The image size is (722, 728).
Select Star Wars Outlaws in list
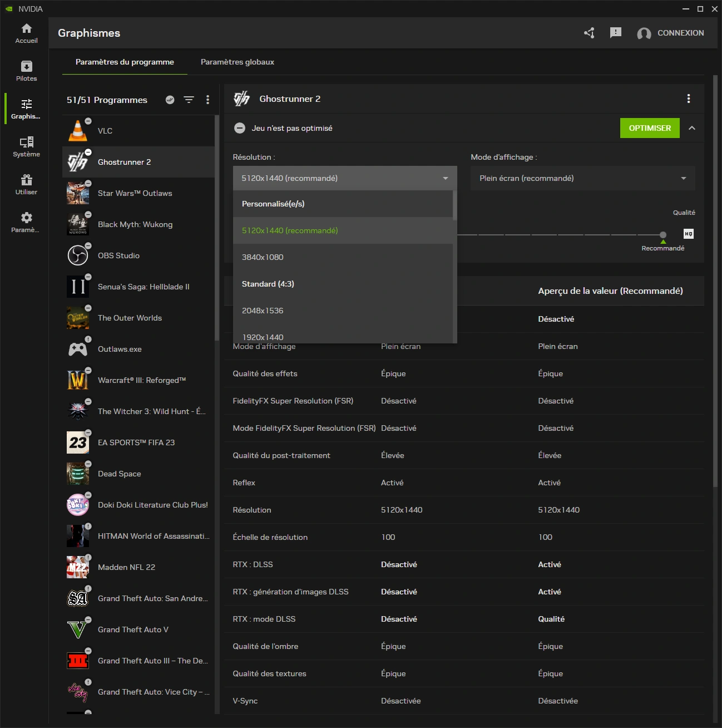pyautogui.click(x=139, y=193)
